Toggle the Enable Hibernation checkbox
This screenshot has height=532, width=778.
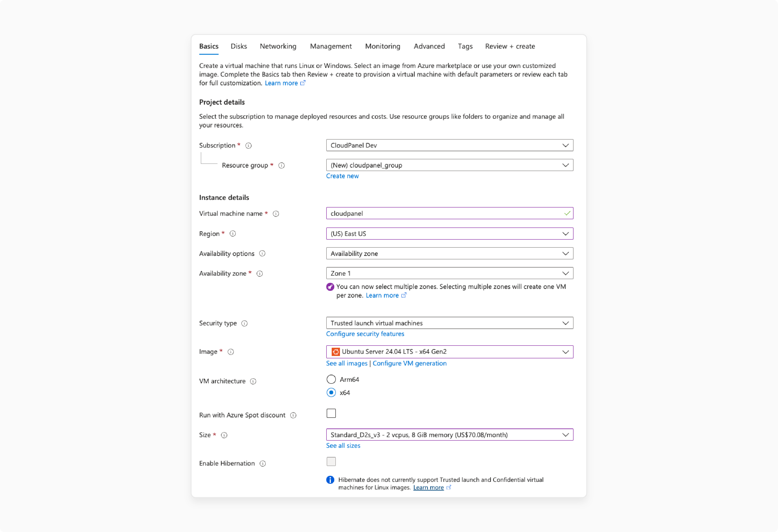click(x=331, y=462)
